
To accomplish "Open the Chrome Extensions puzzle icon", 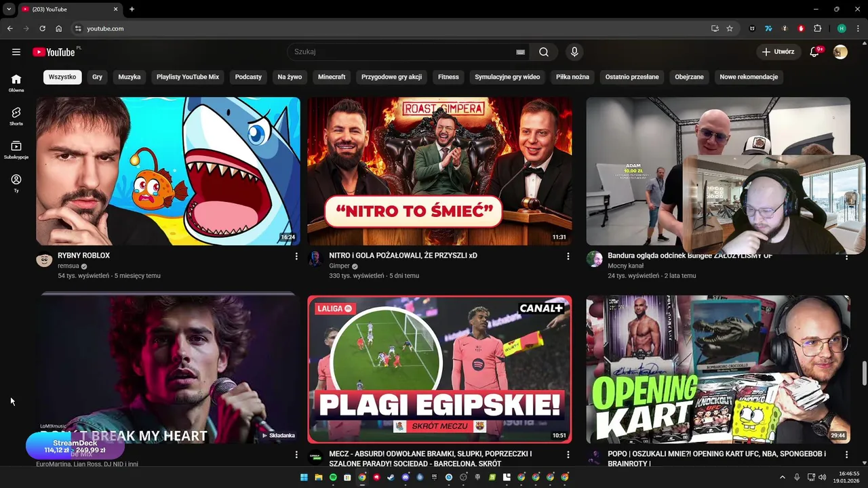I will click(x=817, y=28).
